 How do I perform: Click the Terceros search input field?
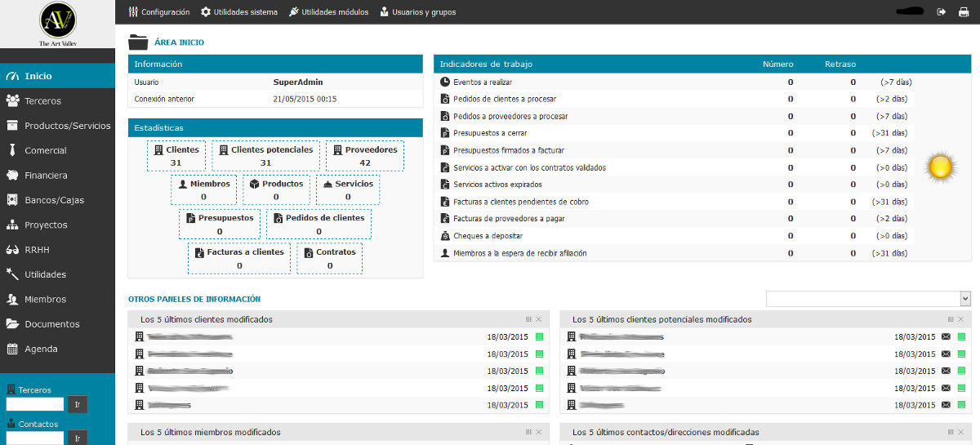pos(35,404)
